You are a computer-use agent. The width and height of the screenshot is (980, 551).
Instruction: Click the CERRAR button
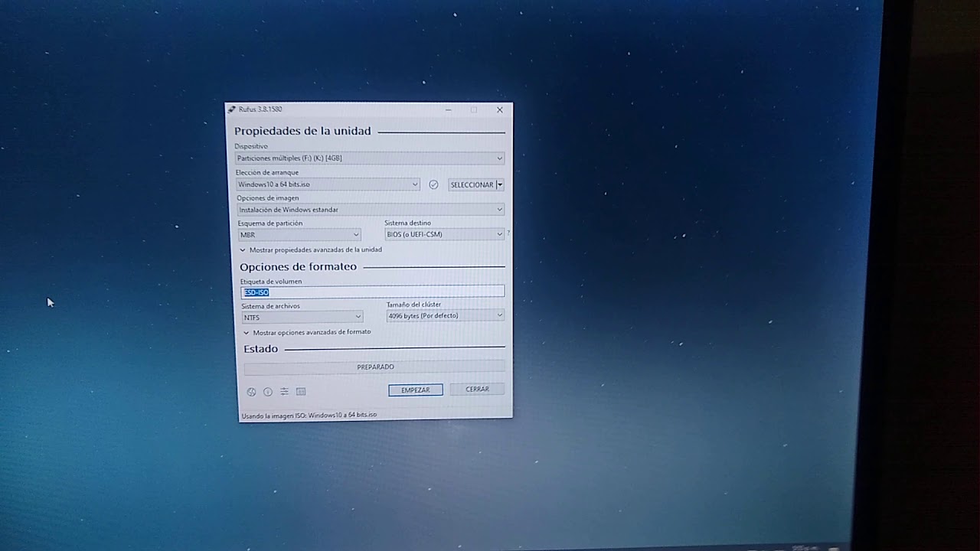point(477,390)
